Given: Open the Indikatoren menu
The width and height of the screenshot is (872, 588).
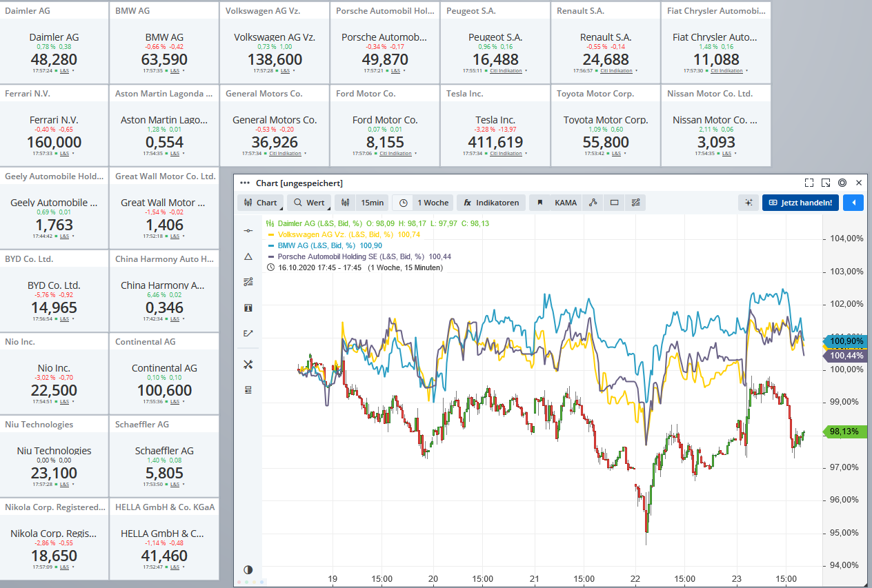Looking at the screenshot, I should pos(491,203).
